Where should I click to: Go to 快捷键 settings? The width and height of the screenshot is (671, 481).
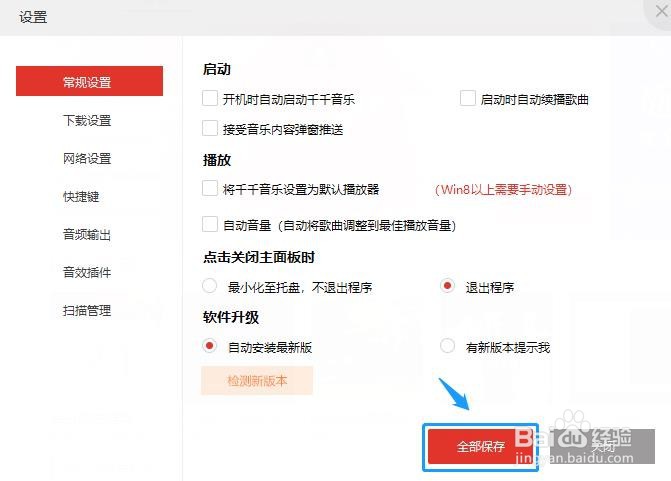(81, 196)
